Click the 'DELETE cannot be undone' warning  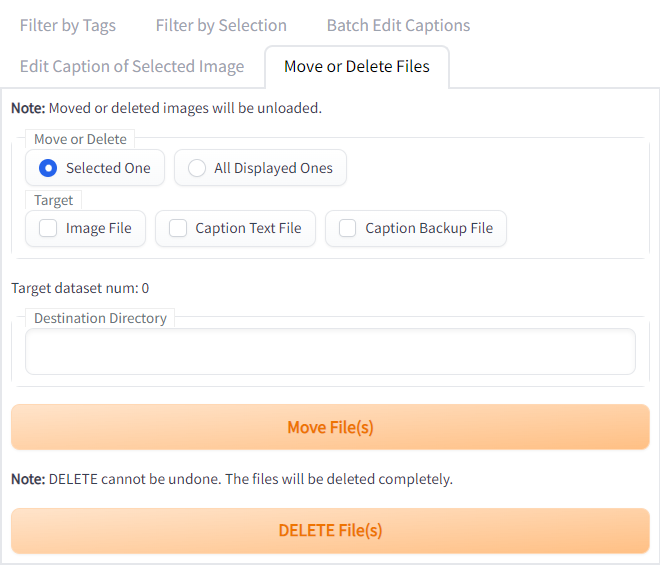(x=232, y=479)
